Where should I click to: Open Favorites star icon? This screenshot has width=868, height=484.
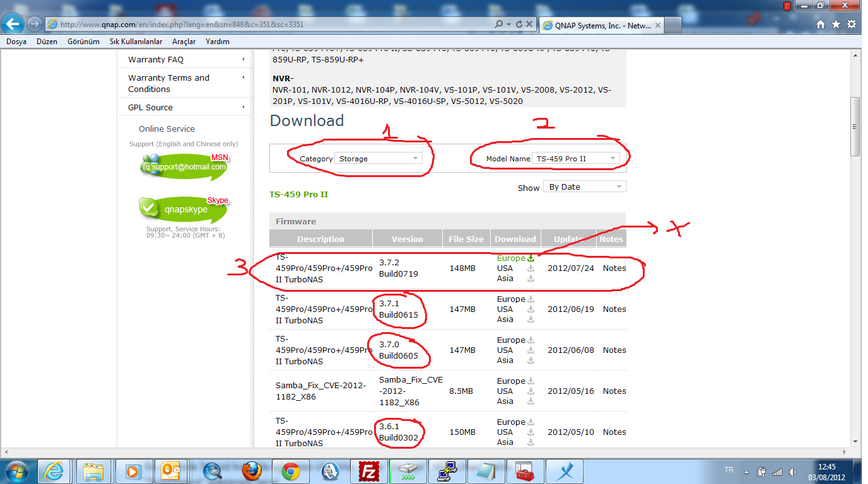[x=836, y=25]
